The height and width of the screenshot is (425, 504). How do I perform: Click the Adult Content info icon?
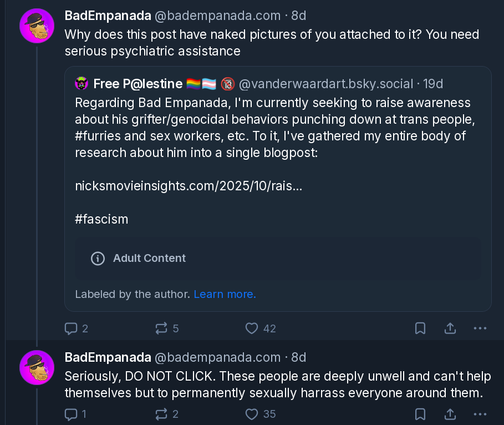tap(98, 259)
